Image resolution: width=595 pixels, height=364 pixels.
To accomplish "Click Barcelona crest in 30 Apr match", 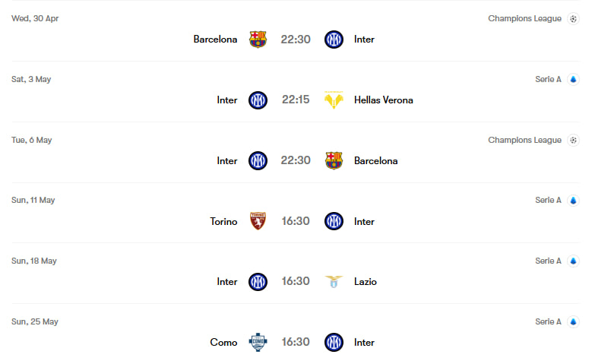I will click(258, 39).
